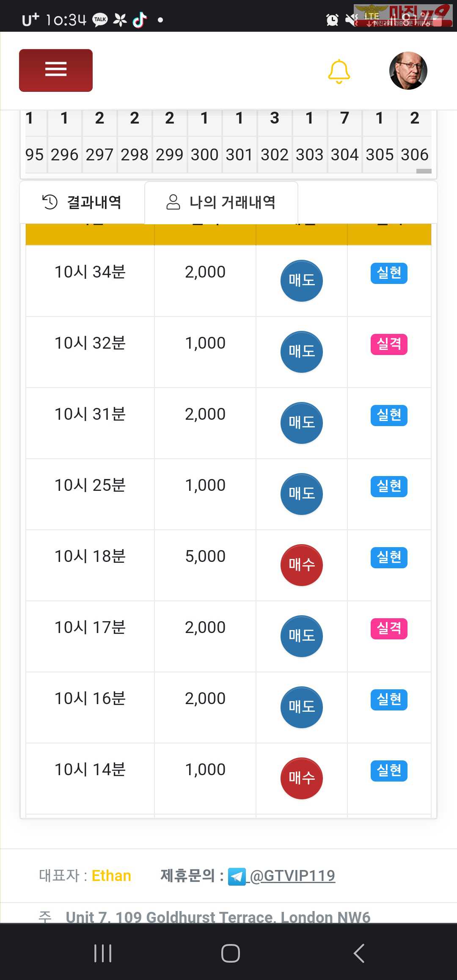Tap the 매도 badge for 10시 34분
457x980 pixels.
point(301,281)
